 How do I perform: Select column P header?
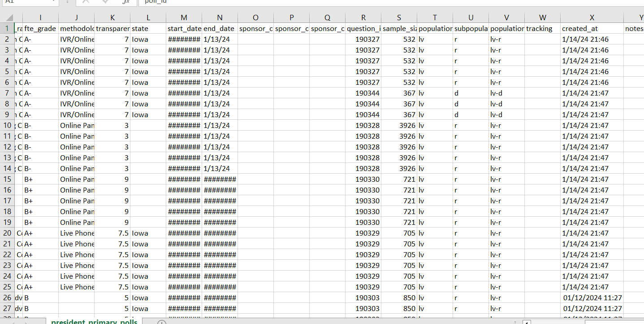pos(291,18)
